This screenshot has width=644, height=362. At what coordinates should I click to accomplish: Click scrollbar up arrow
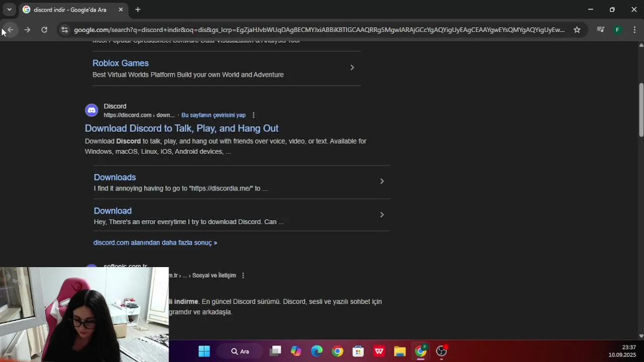click(x=641, y=45)
